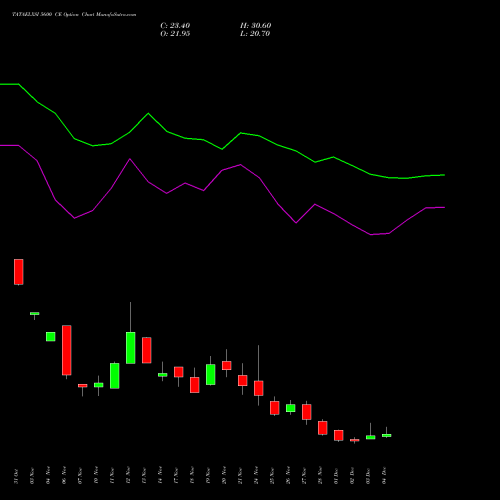Click the 14 Nov date label
The height and width of the screenshot is (500, 500).
[x=160, y=476]
